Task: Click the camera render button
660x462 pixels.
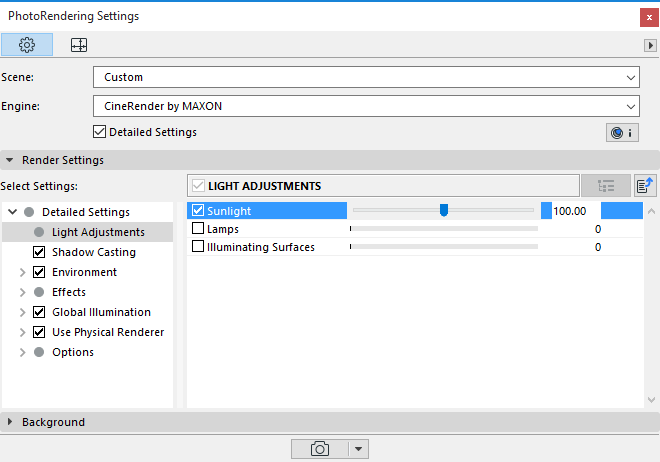Action: [320, 449]
